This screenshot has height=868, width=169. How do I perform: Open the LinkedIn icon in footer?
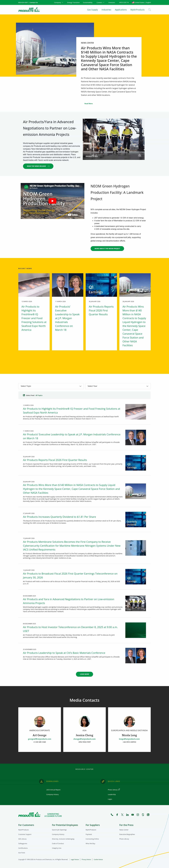[x=127, y=815]
